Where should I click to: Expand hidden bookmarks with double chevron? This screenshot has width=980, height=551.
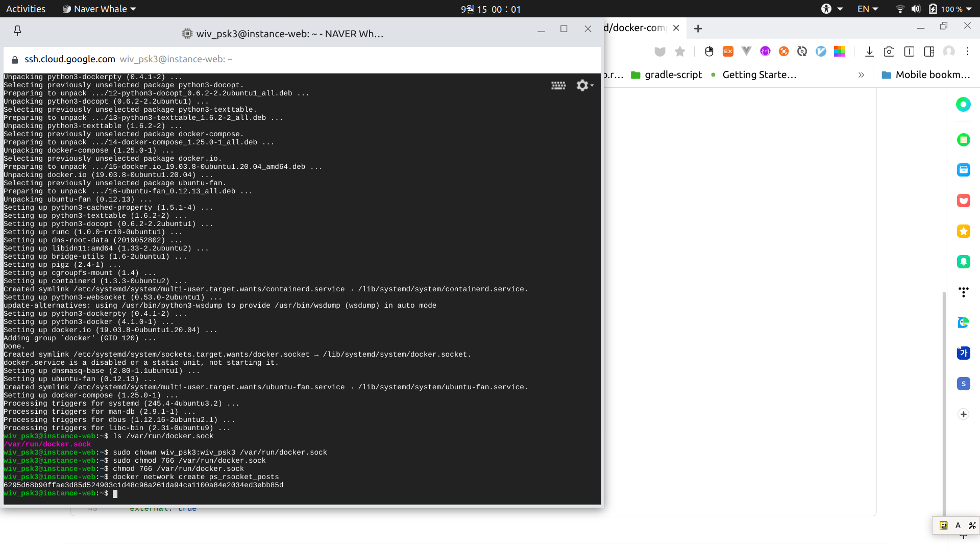(x=861, y=75)
